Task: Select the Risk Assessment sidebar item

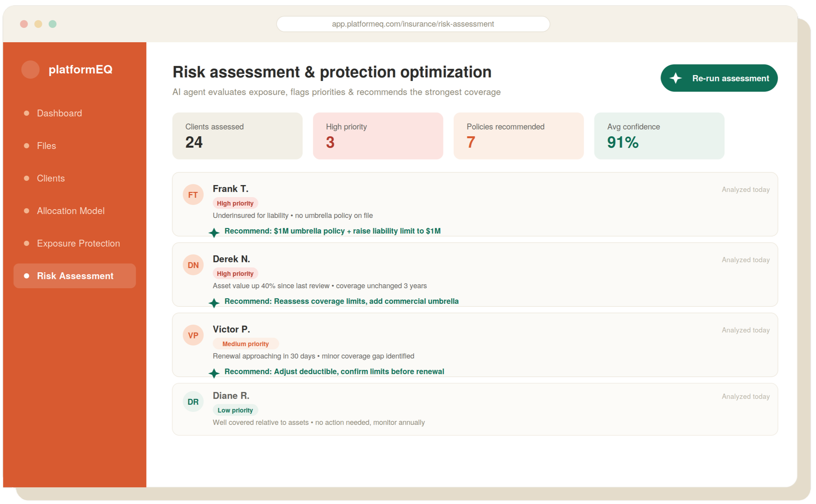Action: coord(75,276)
